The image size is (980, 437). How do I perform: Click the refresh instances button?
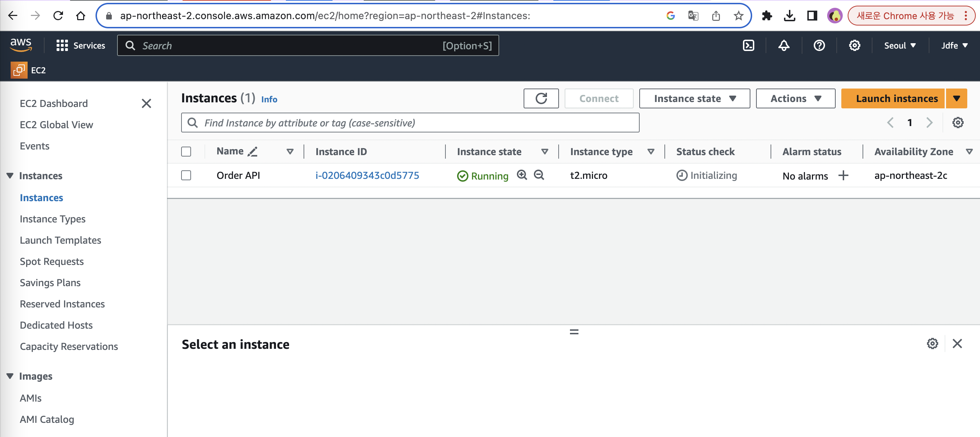coord(541,98)
